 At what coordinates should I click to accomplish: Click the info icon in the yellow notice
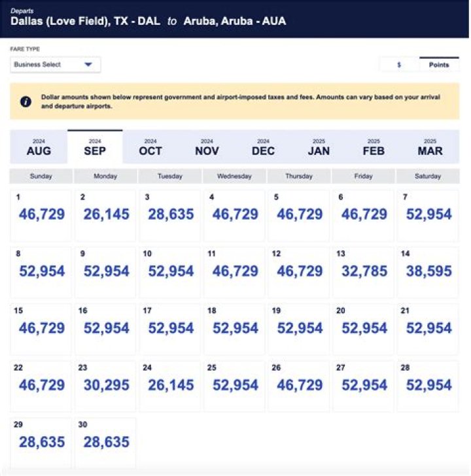26,101
